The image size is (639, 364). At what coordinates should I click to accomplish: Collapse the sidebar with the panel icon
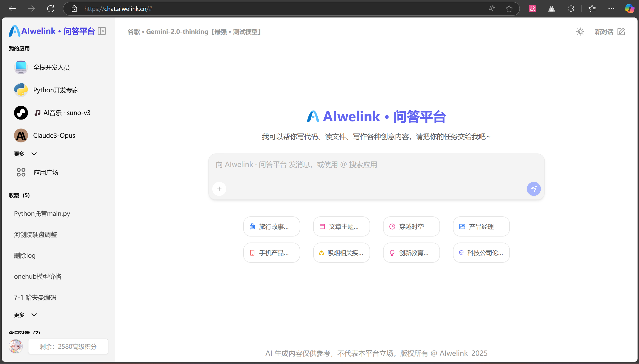coord(102,31)
